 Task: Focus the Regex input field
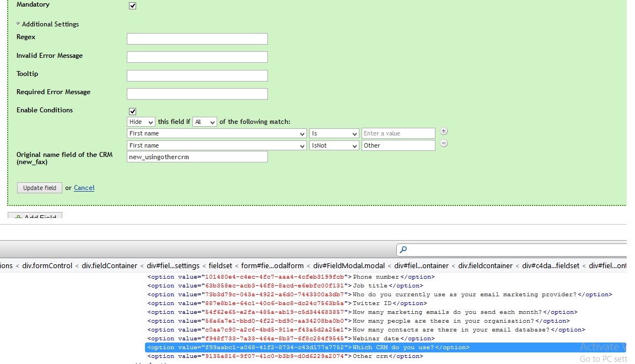197,39
